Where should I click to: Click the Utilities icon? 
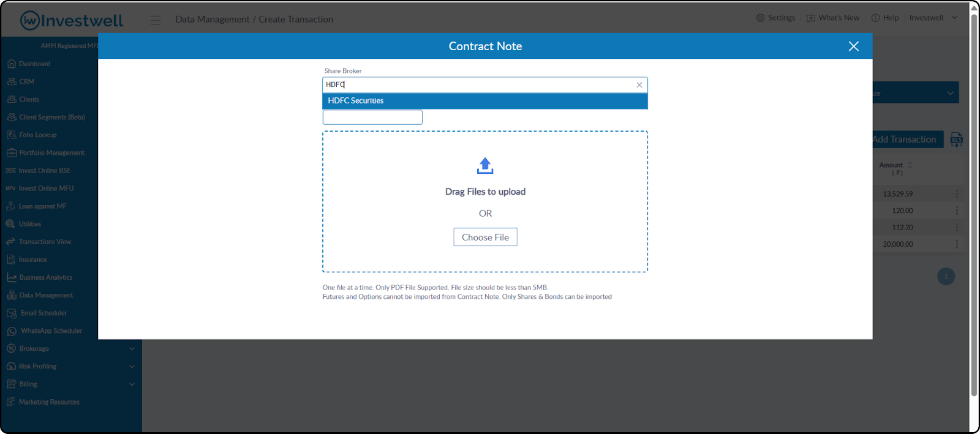point(10,224)
